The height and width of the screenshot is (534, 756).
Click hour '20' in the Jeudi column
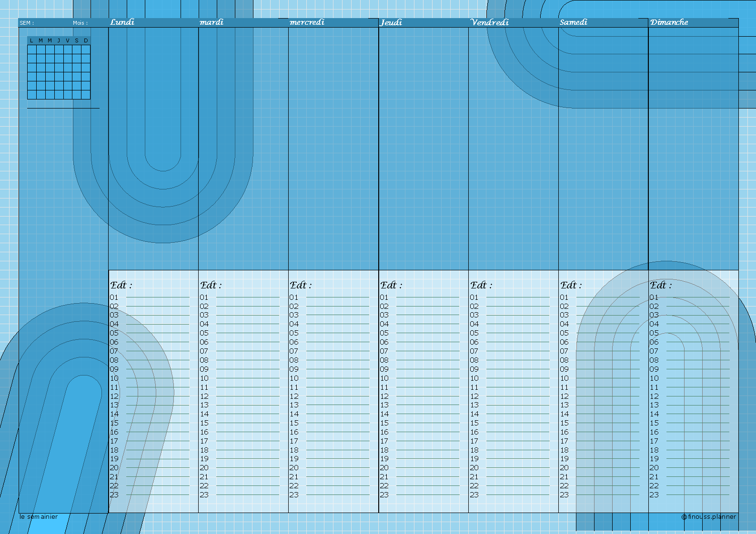tap(384, 468)
